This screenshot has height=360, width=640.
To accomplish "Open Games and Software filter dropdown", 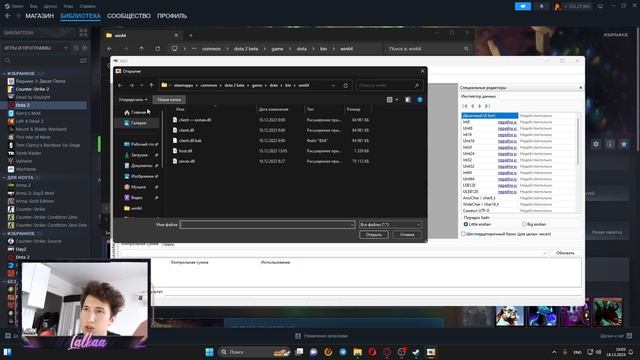I will [x=66, y=48].
